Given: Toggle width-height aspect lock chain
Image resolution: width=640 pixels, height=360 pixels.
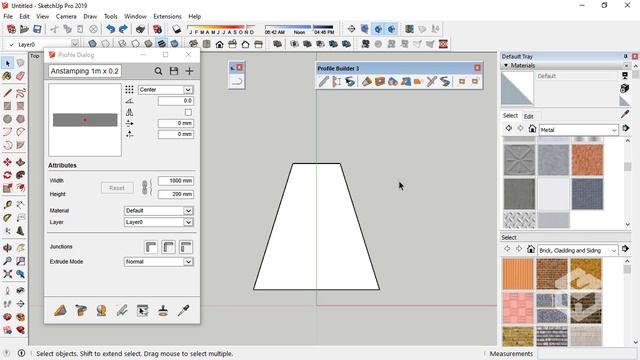Looking at the screenshot, I should click(x=146, y=187).
